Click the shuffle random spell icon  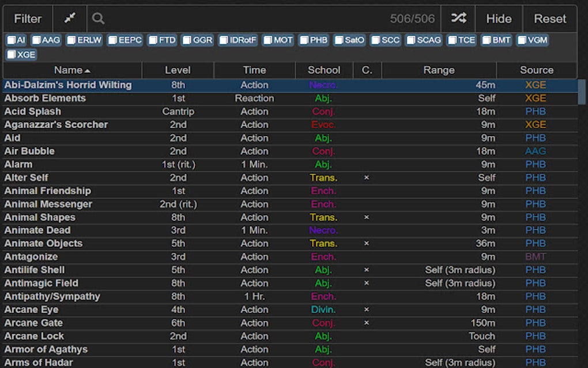click(458, 18)
